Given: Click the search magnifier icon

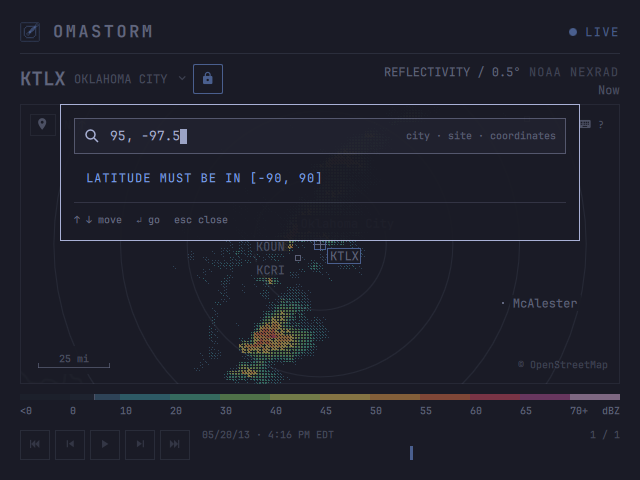Looking at the screenshot, I should [x=91, y=136].
